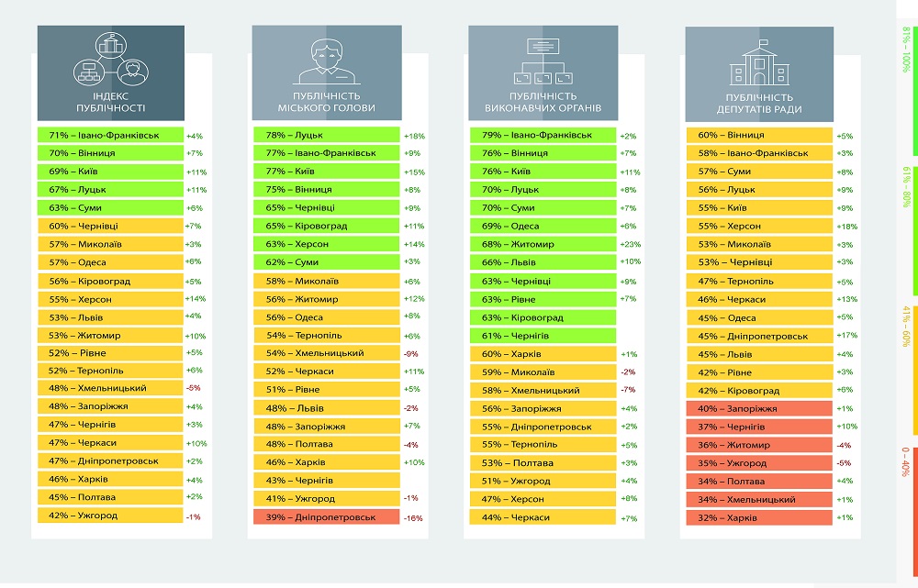Screen dimensions: 918x588
Task: Click the +23% change next to Житомир
Action: coord(631,244)
